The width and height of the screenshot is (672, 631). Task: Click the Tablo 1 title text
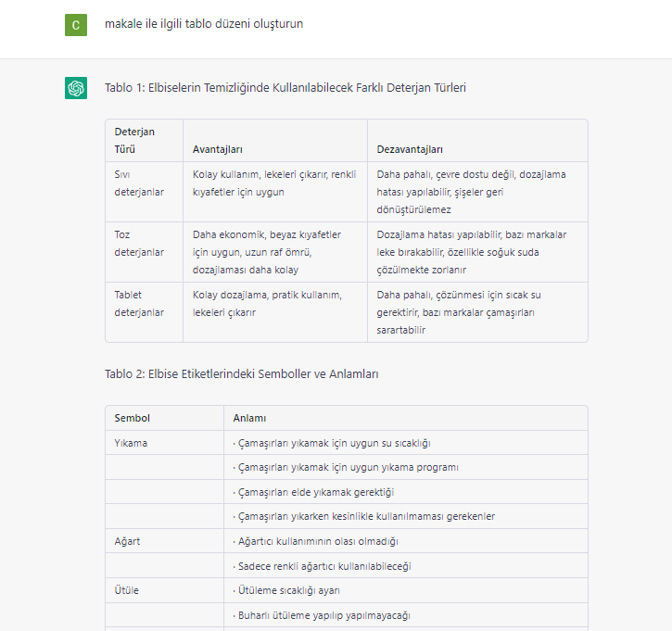[285, 88]
